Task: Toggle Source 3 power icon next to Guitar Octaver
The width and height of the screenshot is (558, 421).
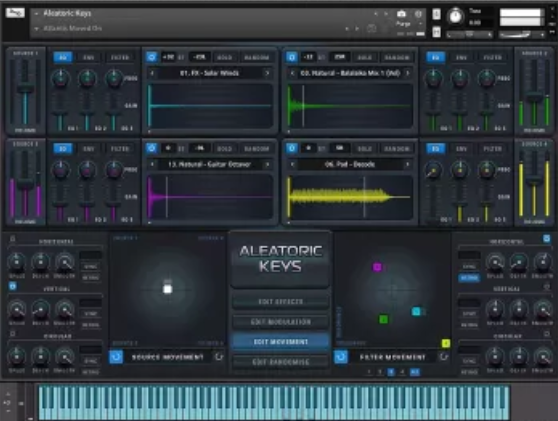Action: (x=151, y=148)
